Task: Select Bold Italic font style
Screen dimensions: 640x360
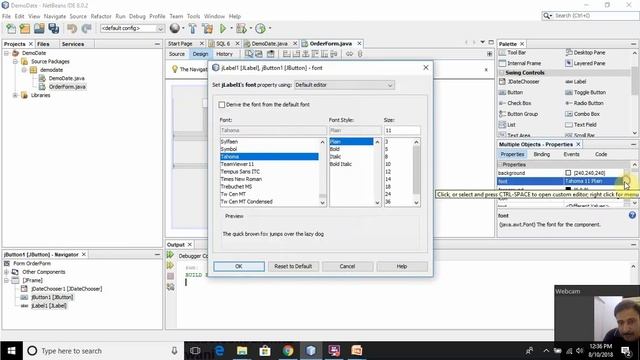Action: [x=341, y=164]
